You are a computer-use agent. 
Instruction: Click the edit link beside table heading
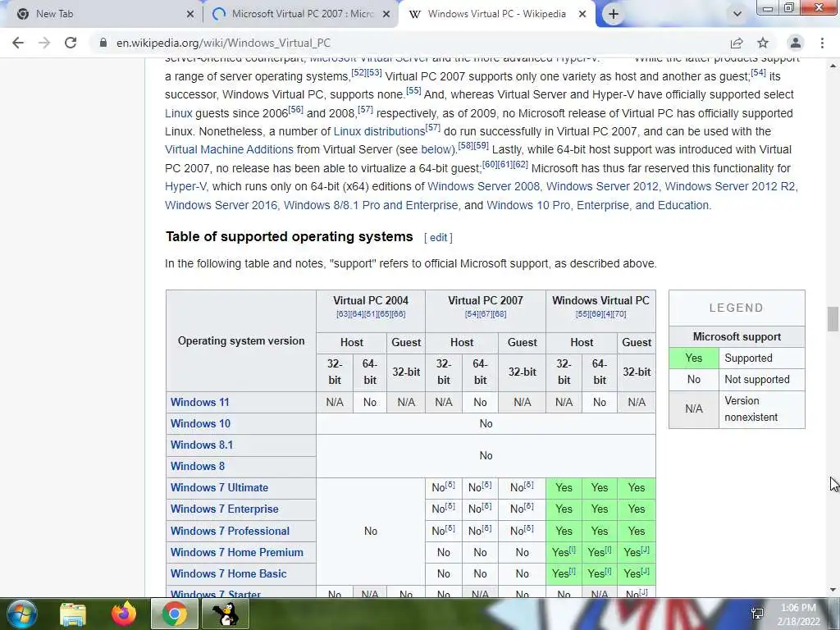(438, 237)
